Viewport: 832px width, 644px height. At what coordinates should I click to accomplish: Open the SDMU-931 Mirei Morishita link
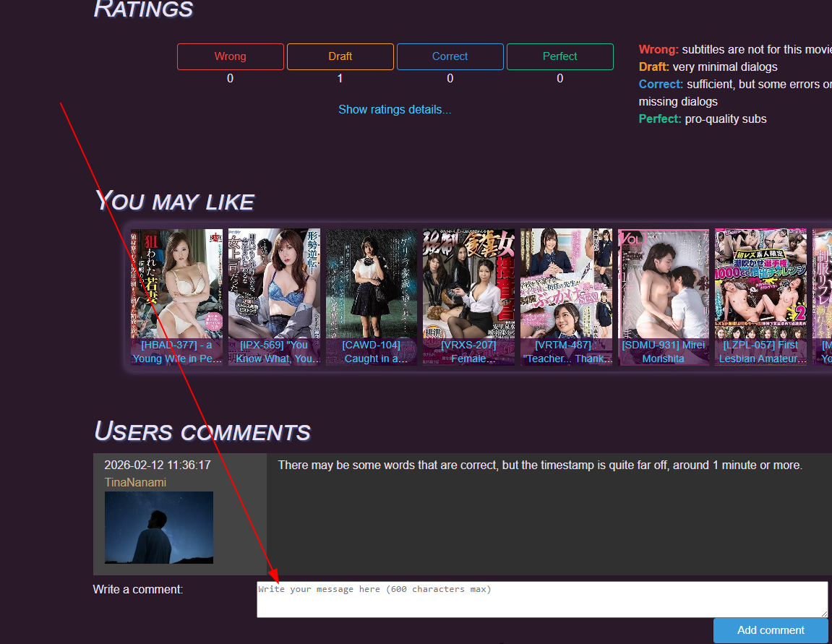coord(664,352)
